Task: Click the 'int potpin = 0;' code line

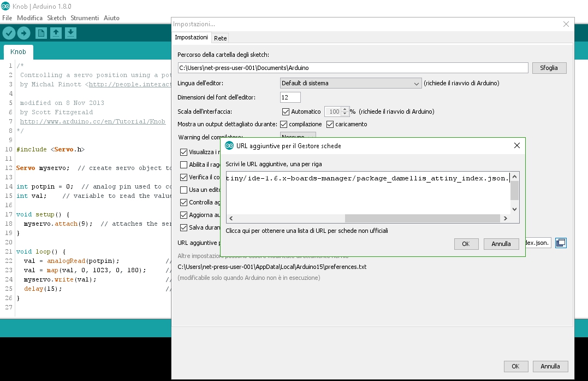Action: (45, 186)
